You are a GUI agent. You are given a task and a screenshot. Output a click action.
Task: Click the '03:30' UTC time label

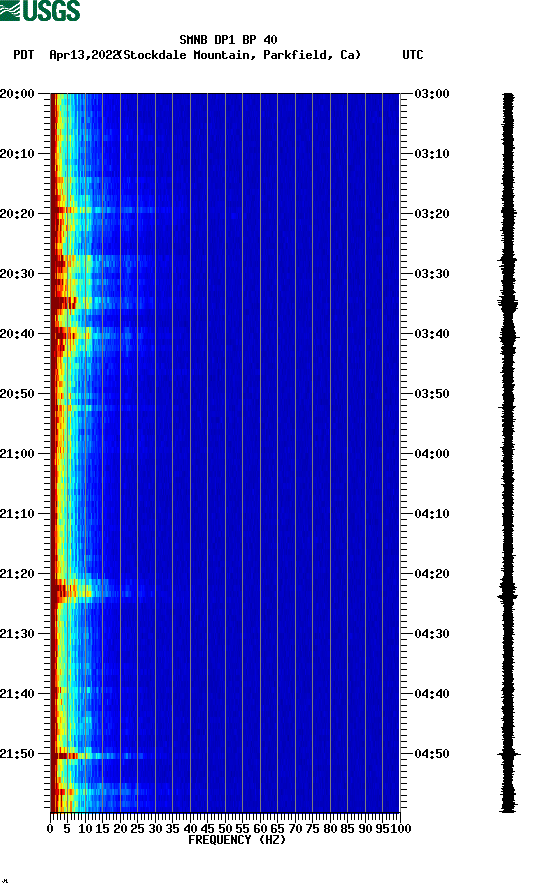pos(432,274)
